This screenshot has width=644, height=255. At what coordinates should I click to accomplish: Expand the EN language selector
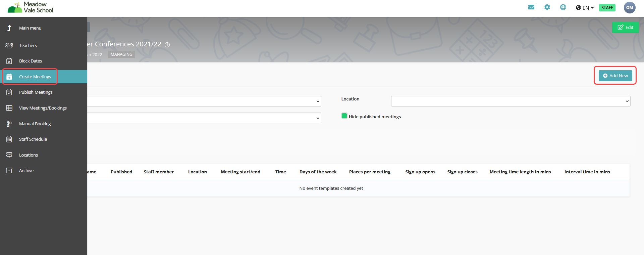point(585,8)
